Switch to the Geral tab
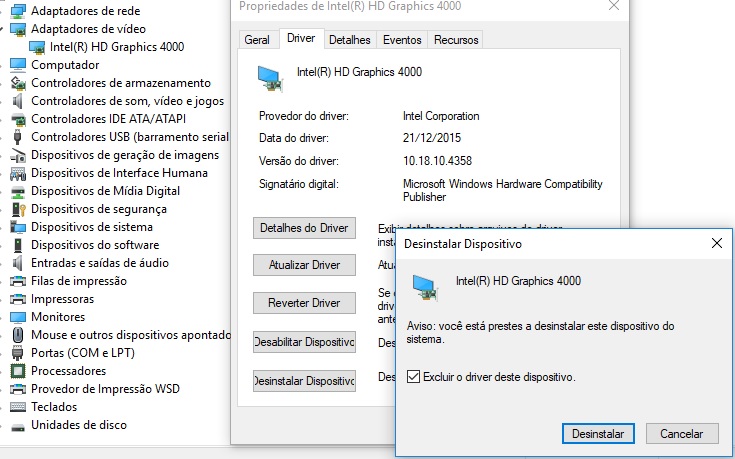This screenshot has width=735, height=459. [x=257, y=40]
